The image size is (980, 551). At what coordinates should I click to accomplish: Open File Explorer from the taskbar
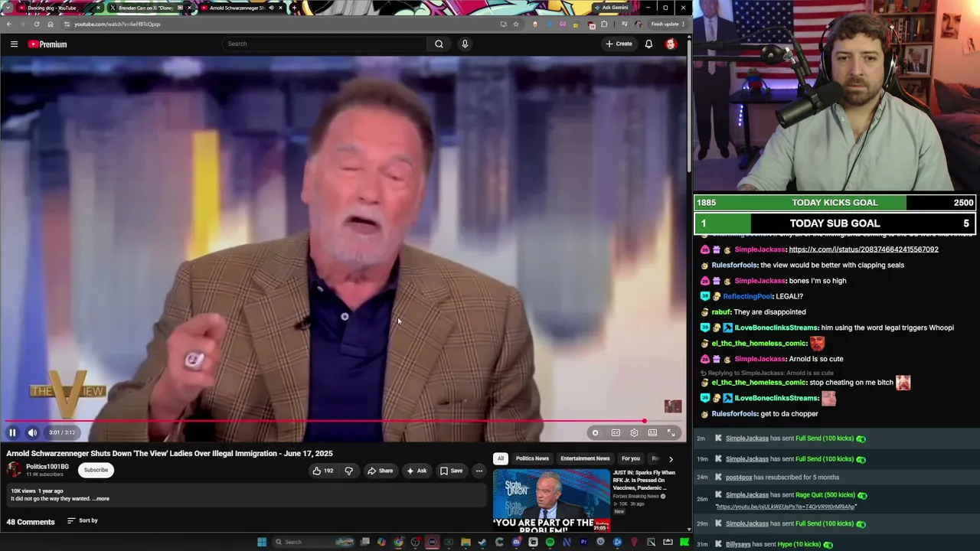point(465,542)
